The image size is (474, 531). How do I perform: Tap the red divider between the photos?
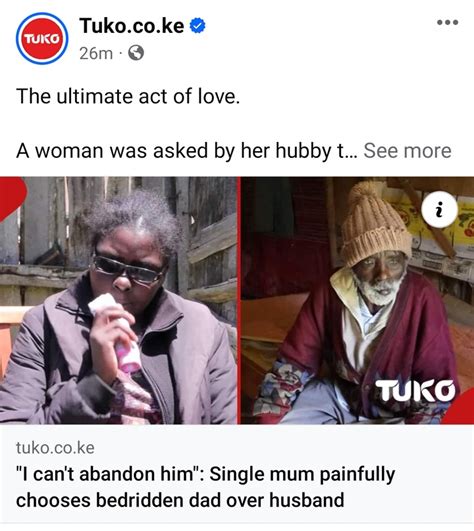click(239, 300)
